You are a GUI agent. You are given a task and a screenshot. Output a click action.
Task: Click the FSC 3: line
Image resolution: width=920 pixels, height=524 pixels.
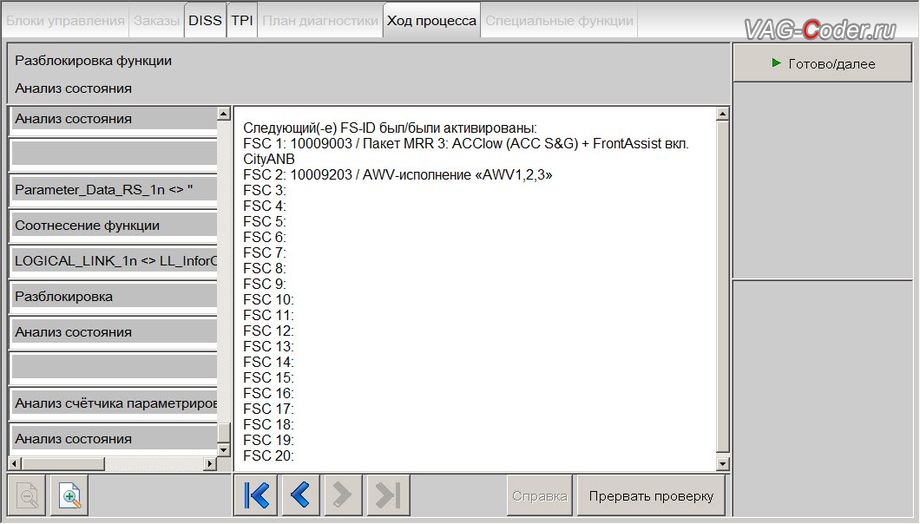pyautogui.click(x=265, y=190)
